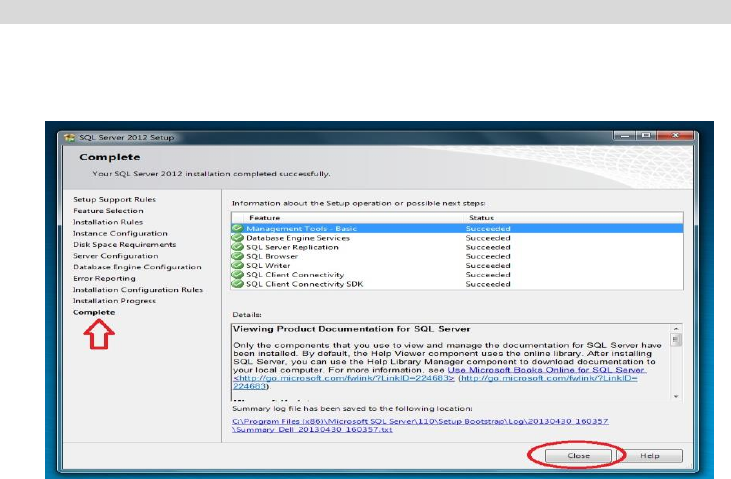Click Installation Progress step

(x=114, y=301)
